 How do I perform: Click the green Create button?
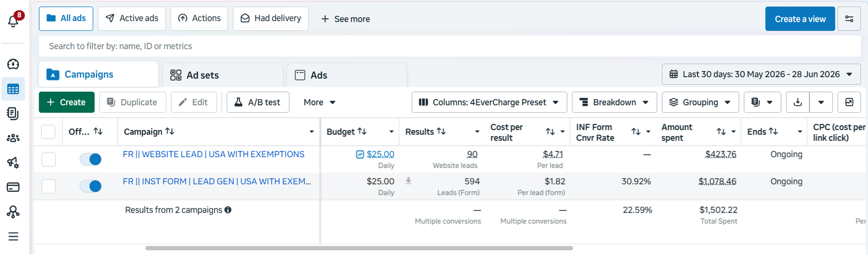[x=67, y=102]
